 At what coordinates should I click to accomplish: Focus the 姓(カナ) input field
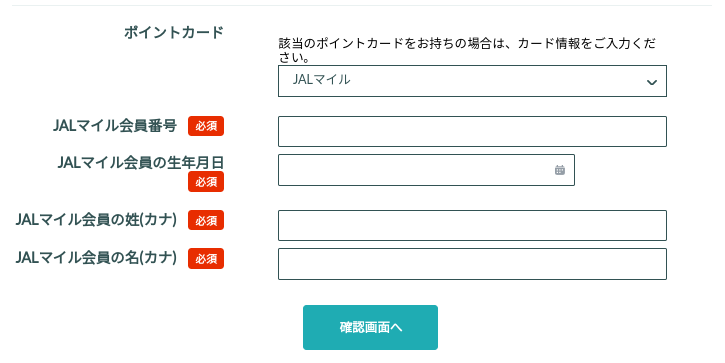472,225
